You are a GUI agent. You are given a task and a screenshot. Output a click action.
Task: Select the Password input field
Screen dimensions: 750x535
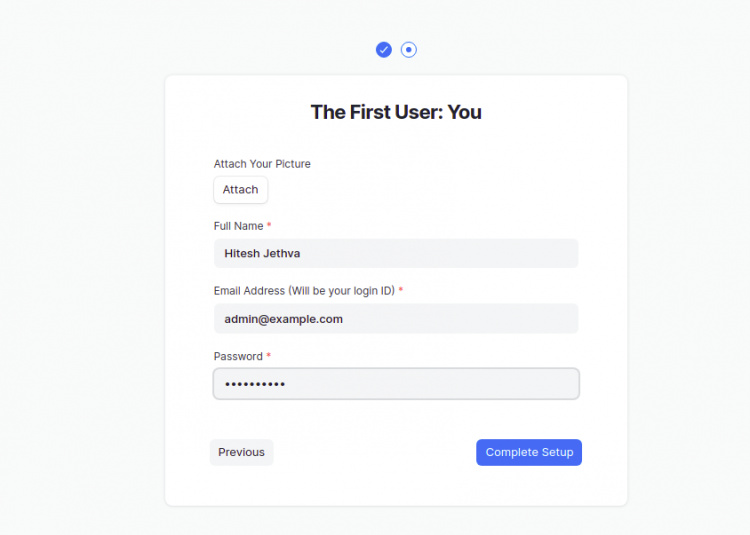[396, 384]
